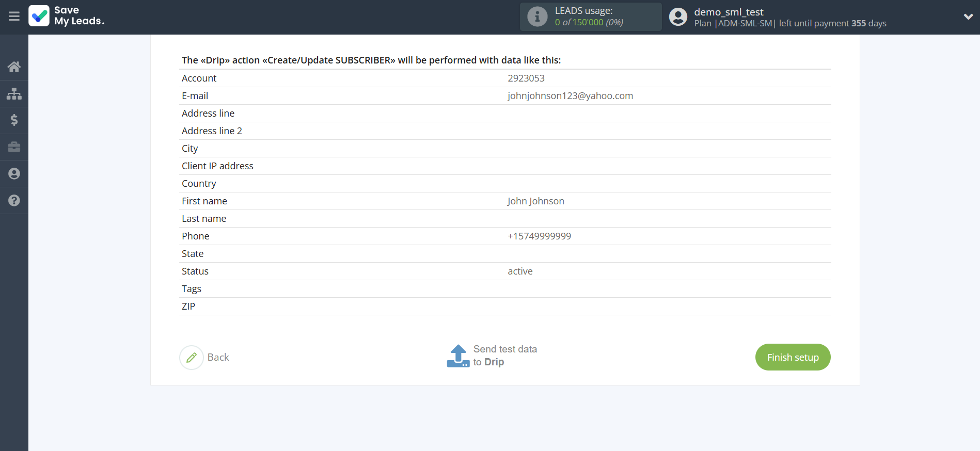Click the upload icon for test data

[x=458, y=356]
